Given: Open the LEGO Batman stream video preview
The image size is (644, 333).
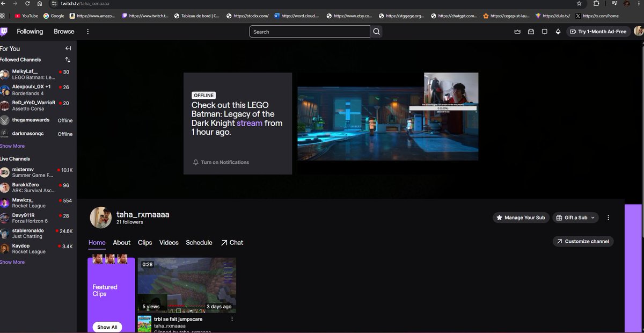Looking at the screenshot, I should [388, 124].
